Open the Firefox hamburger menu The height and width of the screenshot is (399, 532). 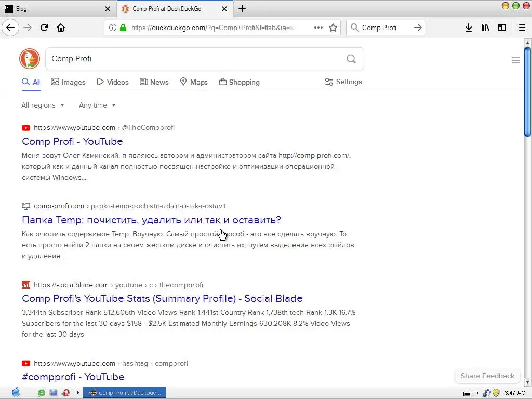tap(522, 28)
